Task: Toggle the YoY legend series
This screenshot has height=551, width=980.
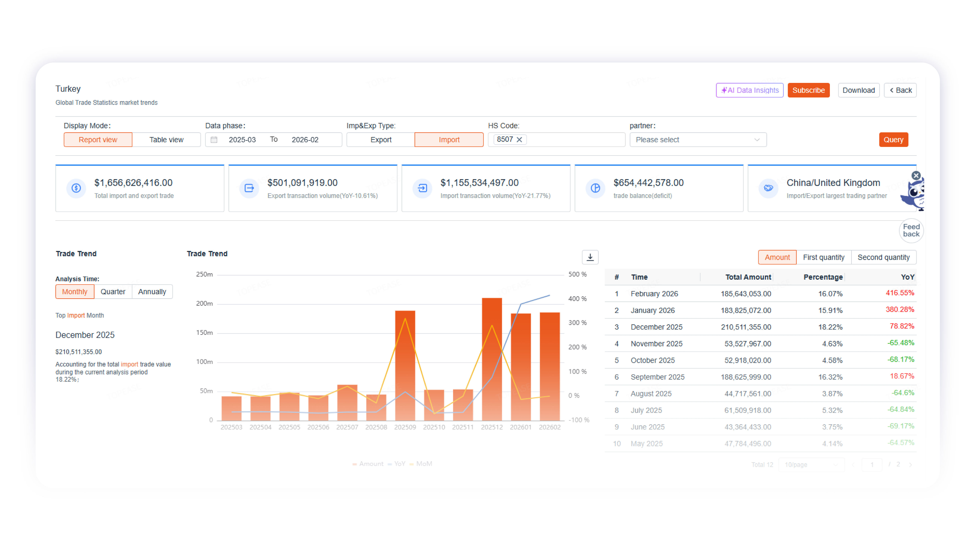Action: click(396, 464)
